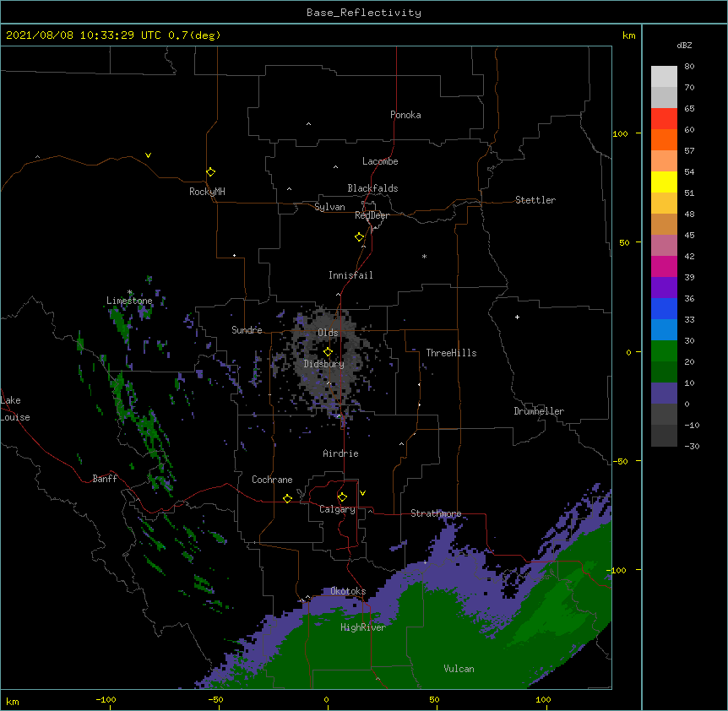This screenshot has width=728, height=711.
Task: Click the Olds town label
Action: click(328, 333)
